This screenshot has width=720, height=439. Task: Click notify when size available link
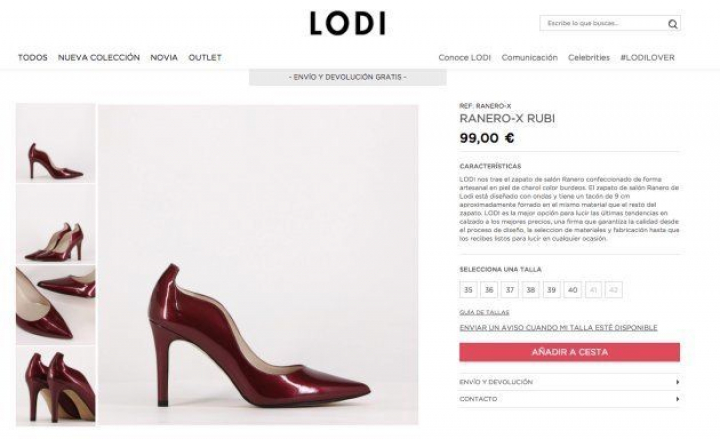(558, 327)
